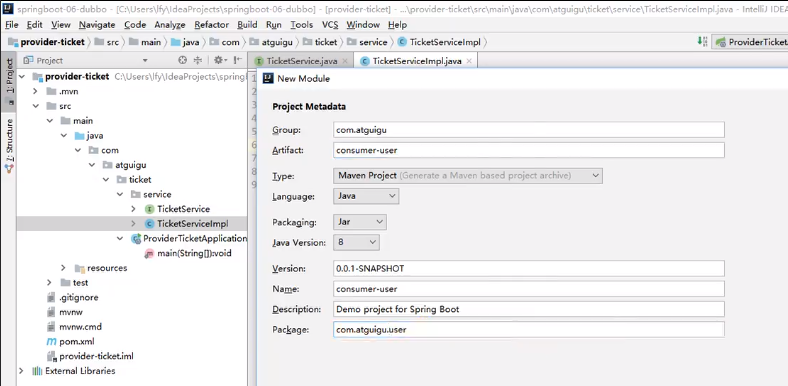Click the Group input field
This screenshot has height=386, width=788.
pos(529,130)
